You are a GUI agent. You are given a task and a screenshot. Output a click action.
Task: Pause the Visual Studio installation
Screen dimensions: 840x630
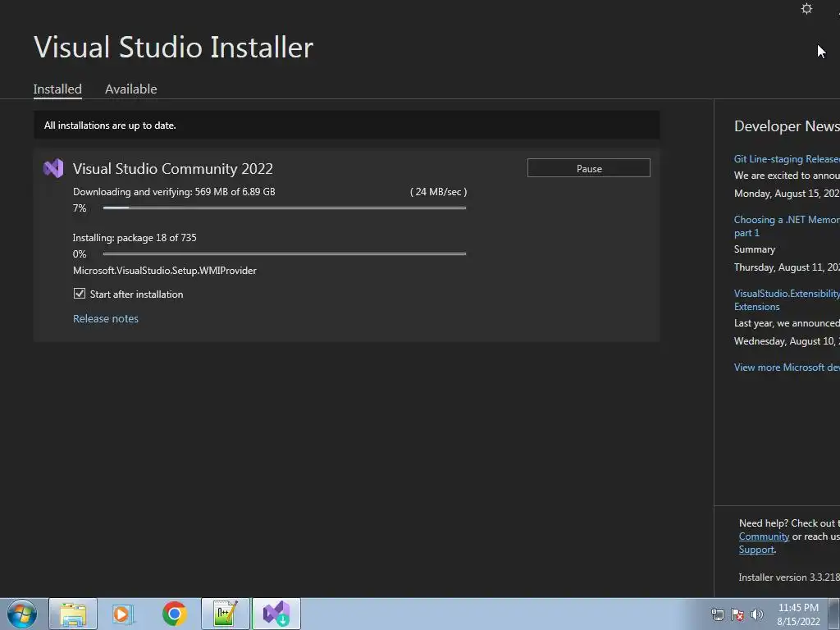(589, 168)
